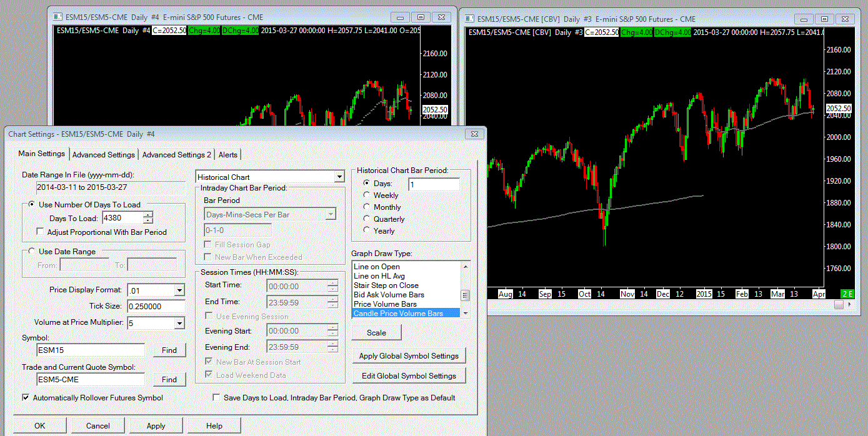Maximize the chart #4 window
868x436 pixels.
(421, 17)
